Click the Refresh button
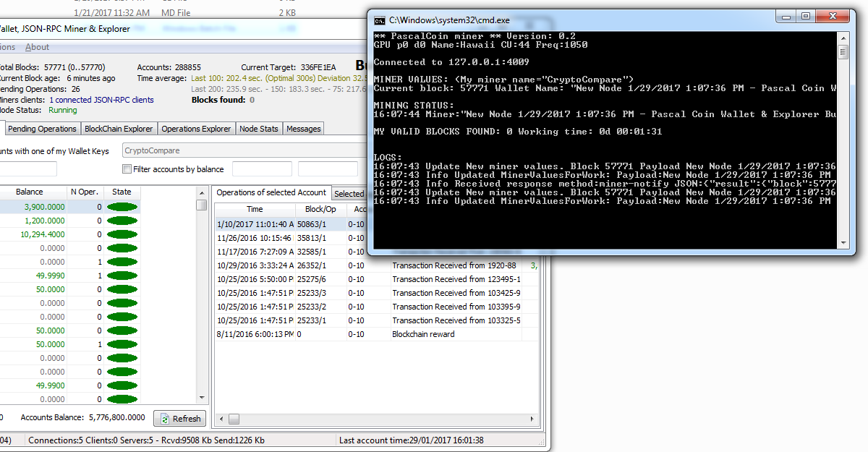 [x=180, y=419]
